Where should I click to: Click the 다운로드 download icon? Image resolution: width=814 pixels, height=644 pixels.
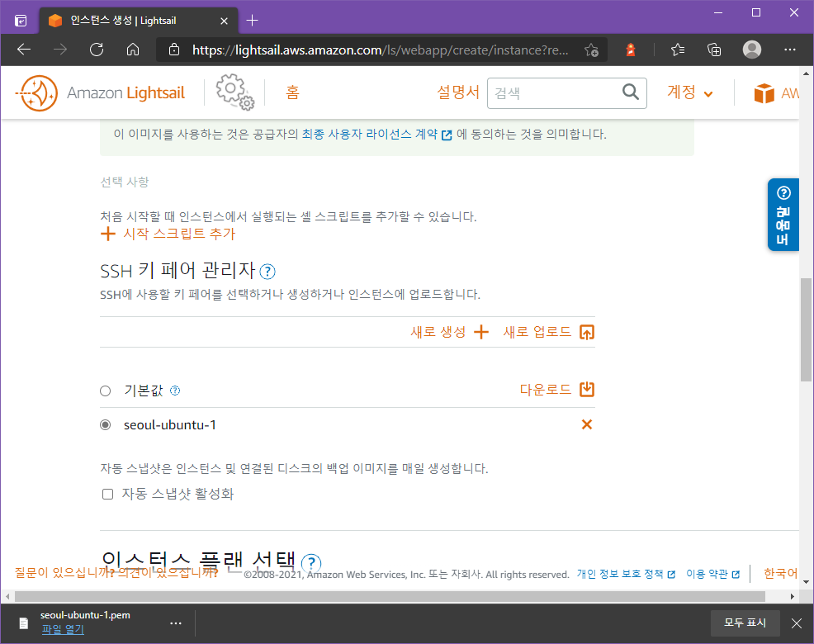tap(587, 390)
